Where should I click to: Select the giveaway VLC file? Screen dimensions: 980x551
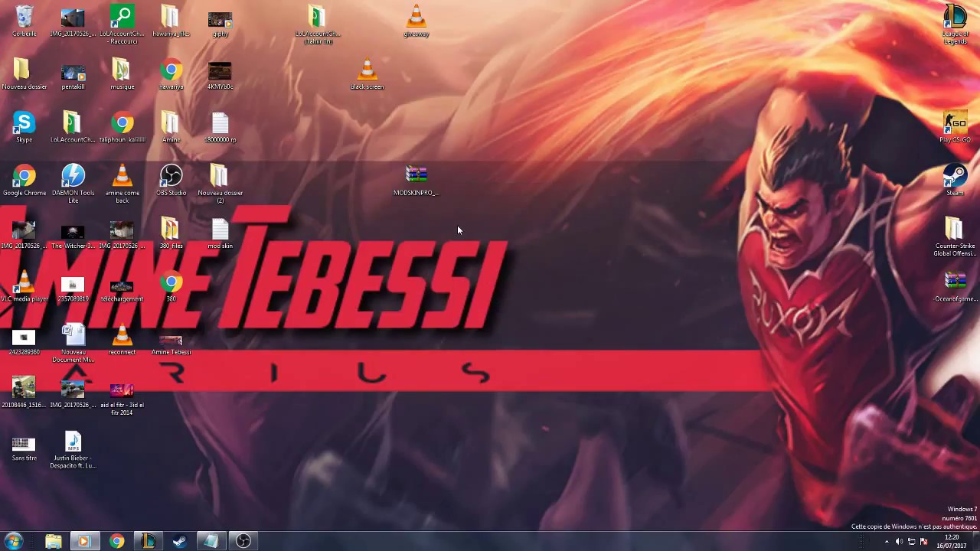click(416, 21)
